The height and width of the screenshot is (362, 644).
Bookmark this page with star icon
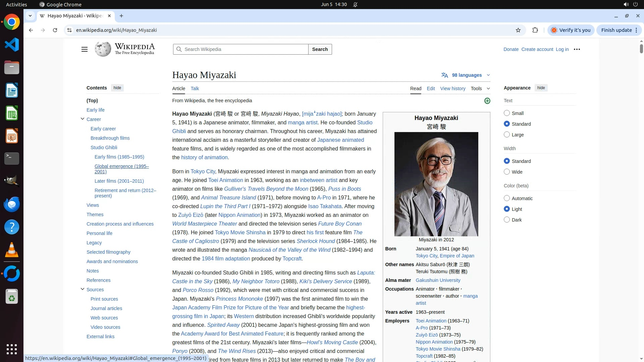[518, 30]
